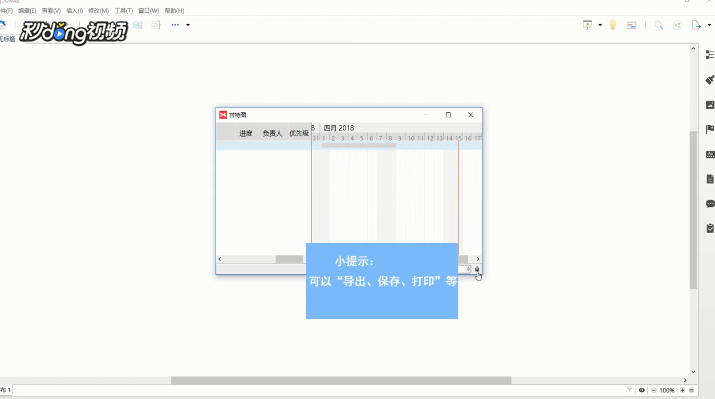The width and height of the screenshot is (715, 399).
Task: Click right arrow of main horizontal scrollbar
Action: 685,380
